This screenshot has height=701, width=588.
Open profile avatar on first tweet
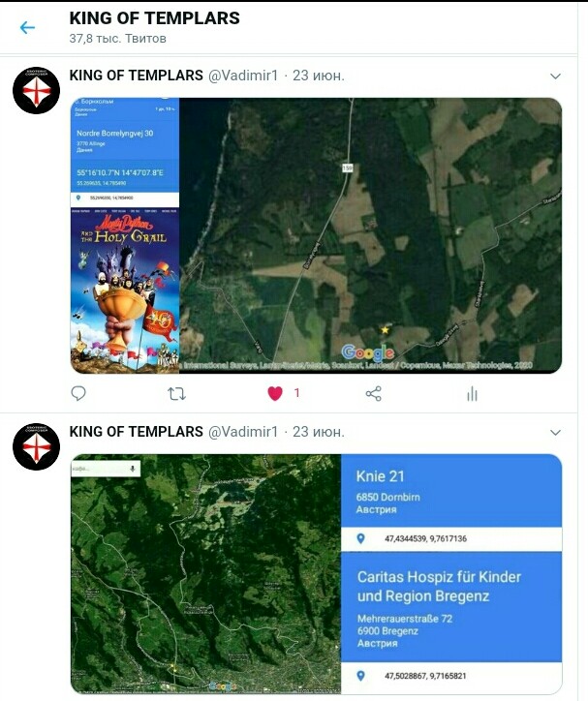[36, 90]
